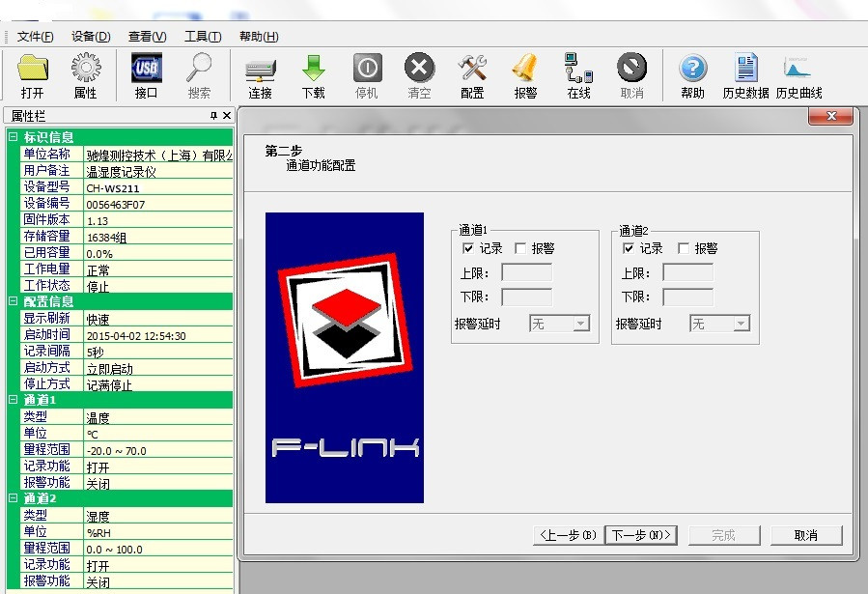Click the 报警 alarm bell icon
Viewport: 868px width, 594px height.
click(x=525, y=70)
